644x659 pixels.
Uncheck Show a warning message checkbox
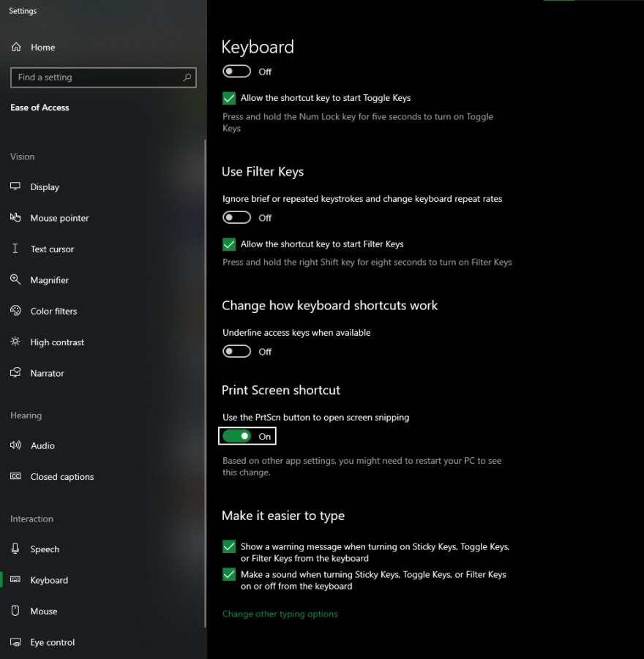(x=229, y=546)
